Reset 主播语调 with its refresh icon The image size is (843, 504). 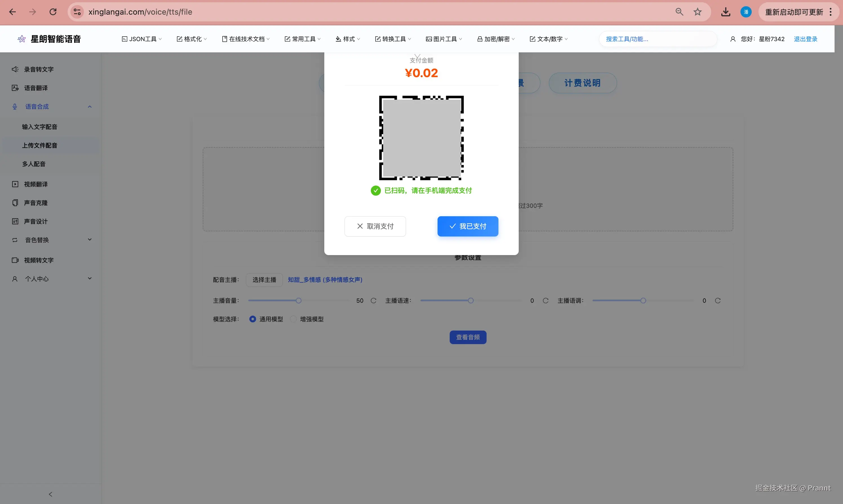[718, 300]
